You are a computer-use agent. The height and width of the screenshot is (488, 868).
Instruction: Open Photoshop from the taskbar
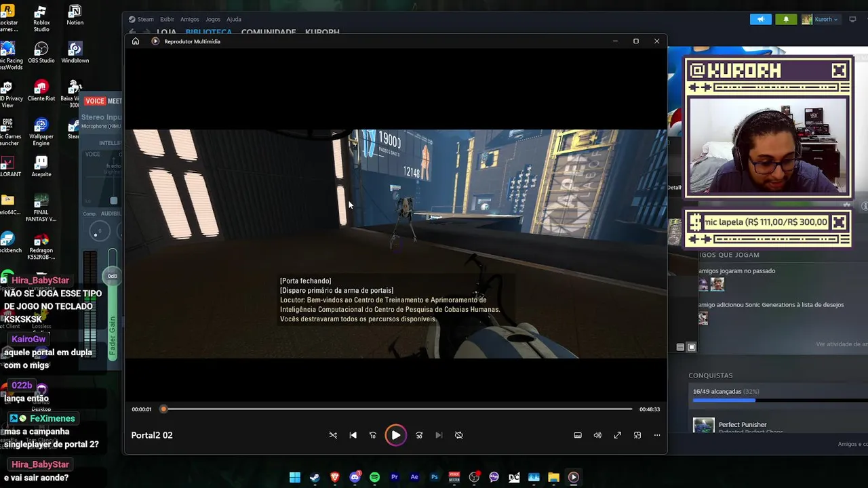(x=434, y=477)
